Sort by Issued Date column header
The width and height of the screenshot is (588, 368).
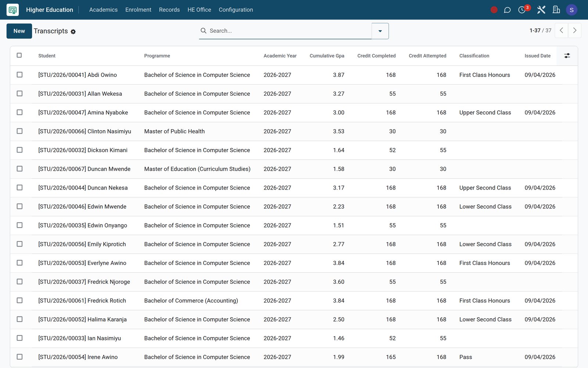coord(537,56)
